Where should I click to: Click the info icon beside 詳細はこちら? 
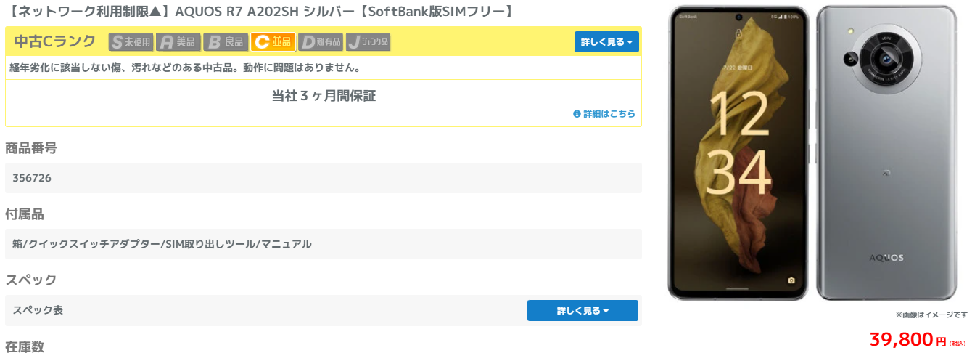tap(577, 114)
